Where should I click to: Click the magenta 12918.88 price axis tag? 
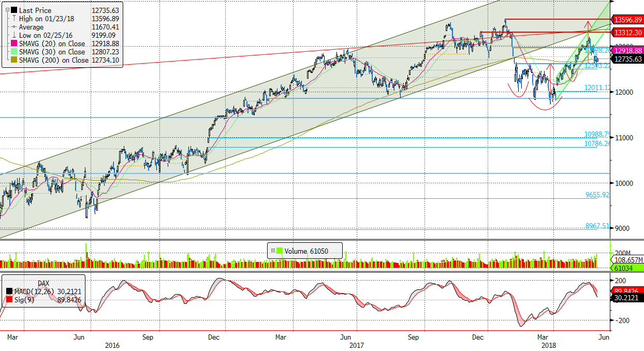click(627, 51)
